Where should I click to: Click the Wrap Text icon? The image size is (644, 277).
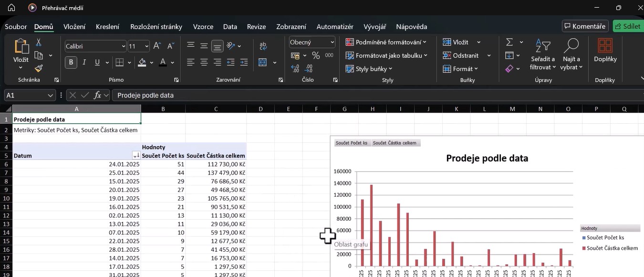click(263, 46)
